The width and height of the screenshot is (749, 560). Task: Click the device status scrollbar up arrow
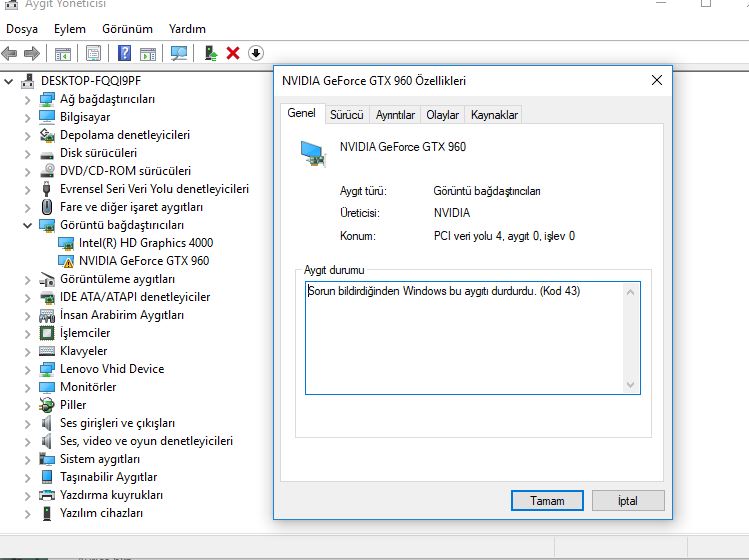tap(630, 292)
